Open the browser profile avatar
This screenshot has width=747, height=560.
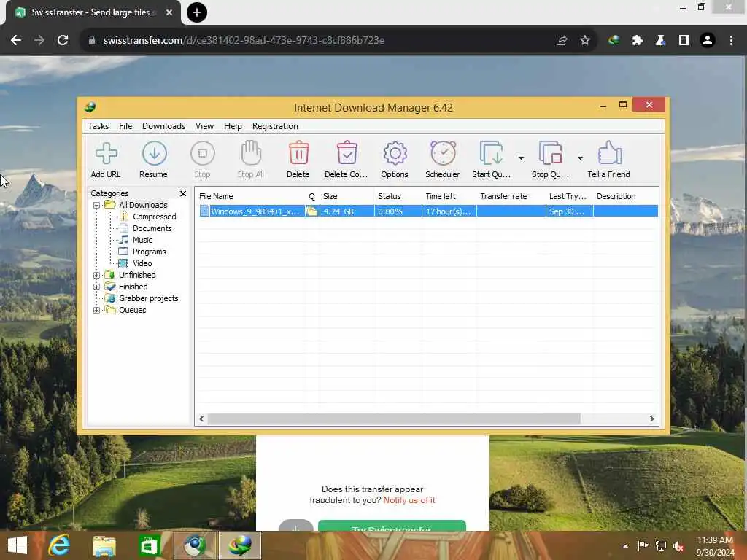pos(708,41)
